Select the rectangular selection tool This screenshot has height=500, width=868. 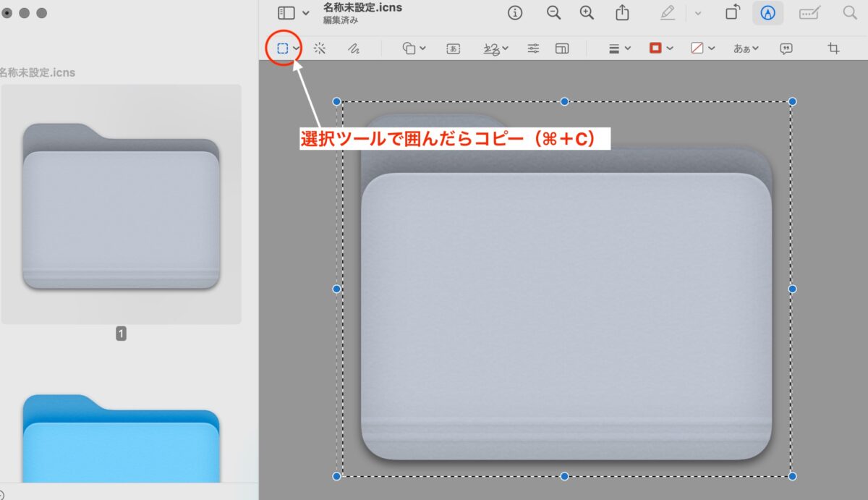283,48
